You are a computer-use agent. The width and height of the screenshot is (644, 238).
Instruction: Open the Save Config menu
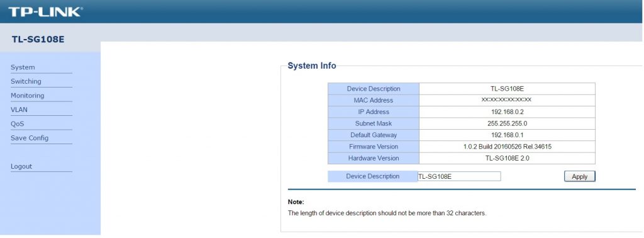coord(29,138)
